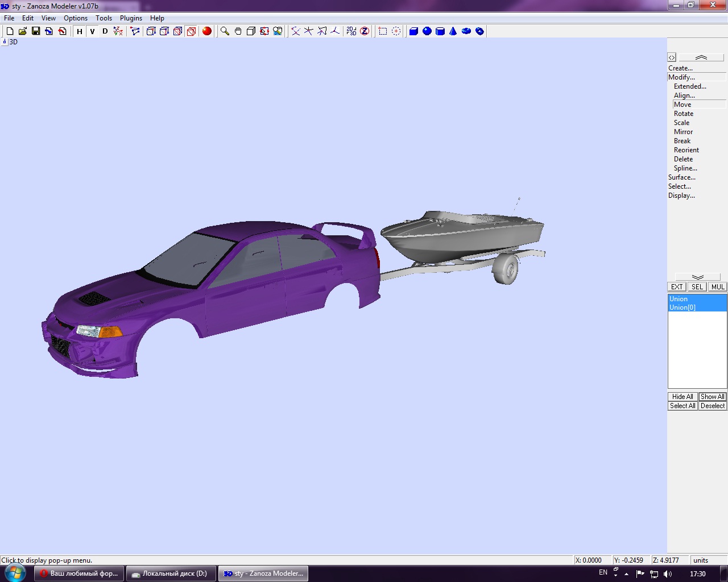Expand the Align... submenu
728x582 pixels.
point(684,95)
